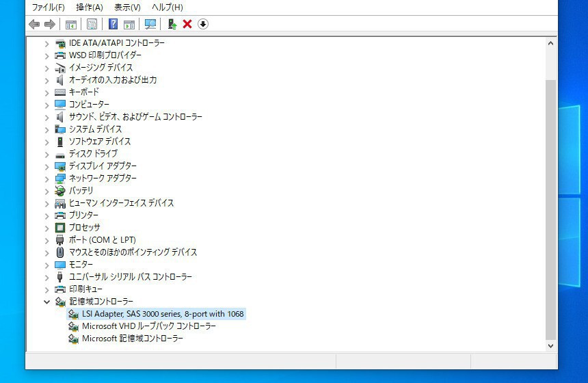This screenshot has width=588, height=383.
Task: Open the ヘルプ(H) menu
Action: (x=168, y=7)
